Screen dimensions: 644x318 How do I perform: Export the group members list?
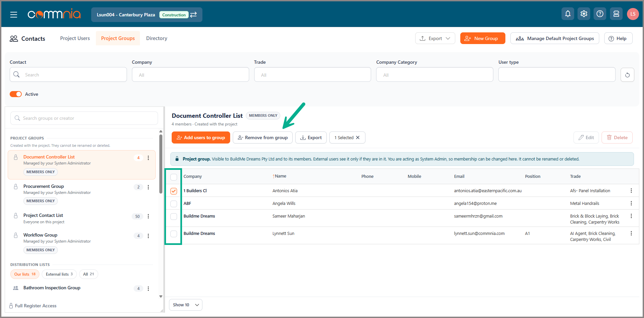click(x=311, y=137)
